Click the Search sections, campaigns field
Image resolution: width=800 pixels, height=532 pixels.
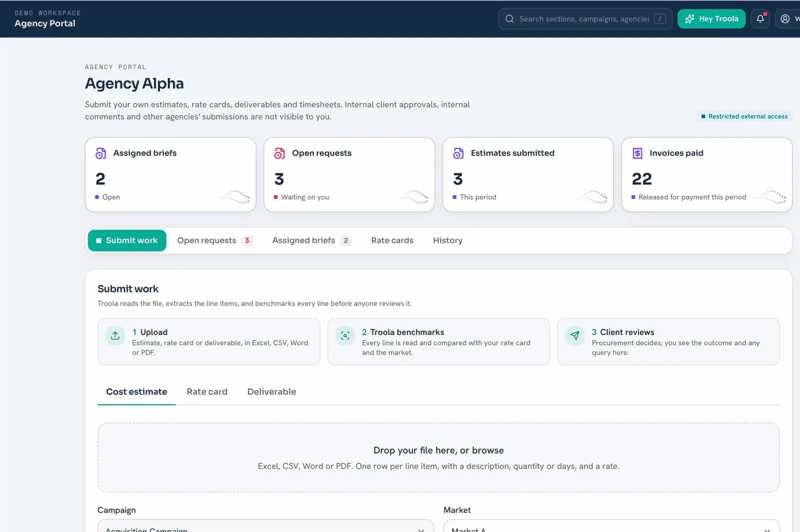point(585,19)
